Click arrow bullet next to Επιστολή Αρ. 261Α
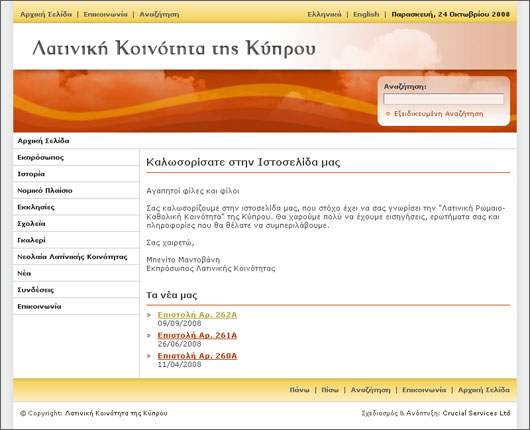 149,336
